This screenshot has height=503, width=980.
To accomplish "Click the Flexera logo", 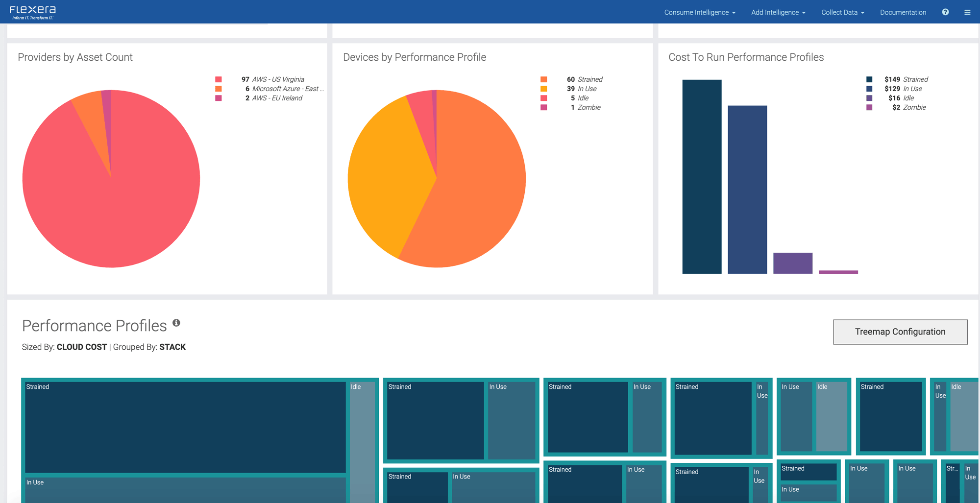I will (x=33, y=12).
